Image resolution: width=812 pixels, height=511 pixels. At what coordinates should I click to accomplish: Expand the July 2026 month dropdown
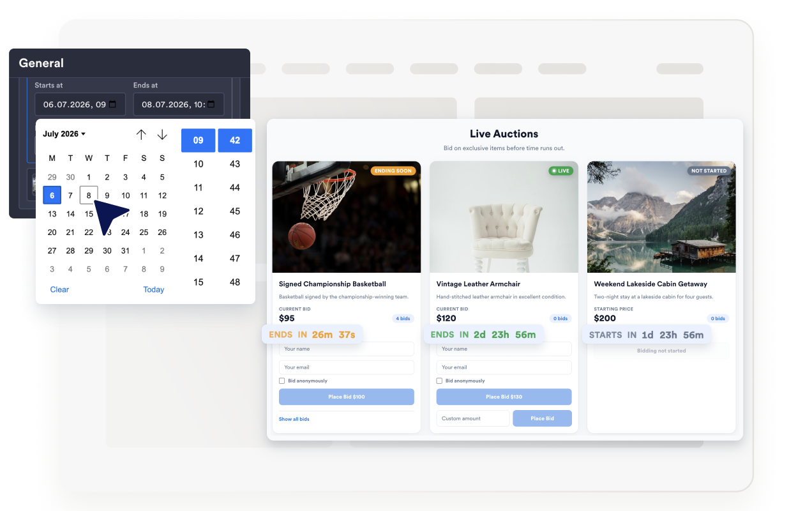point(64,134)
